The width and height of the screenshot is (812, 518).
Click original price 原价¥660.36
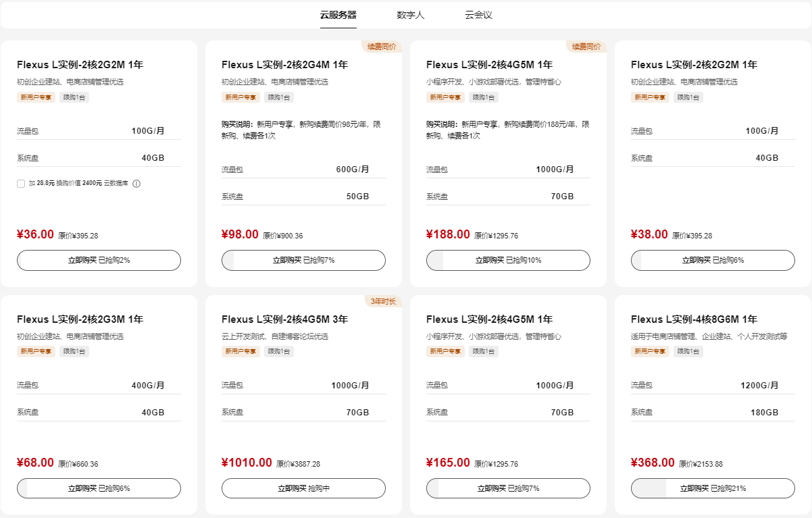pyautogui.click(x=78, y=464)
